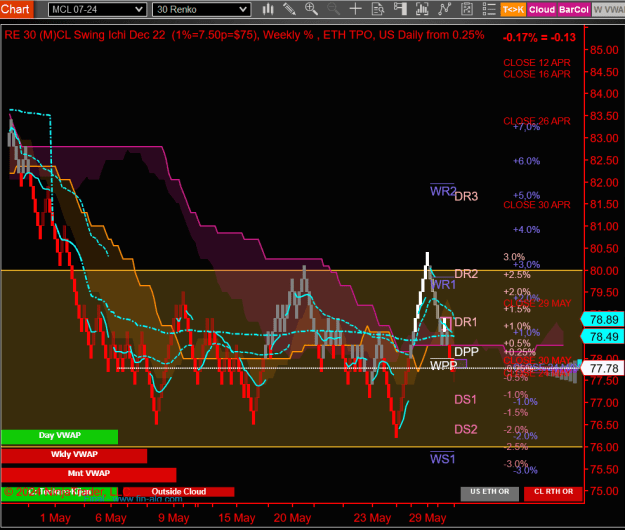
Task: Open the MCL 07-24 instrument dropdown
Action: 96,10
